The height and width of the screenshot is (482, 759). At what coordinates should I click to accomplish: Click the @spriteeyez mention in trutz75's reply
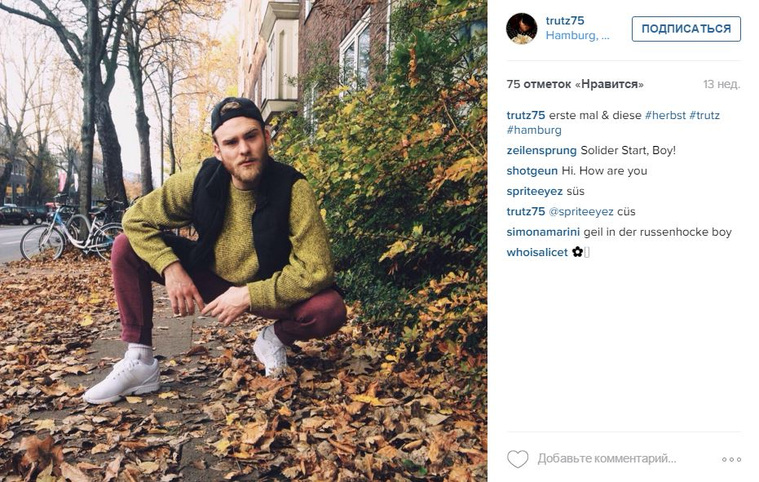coord(581,211)
